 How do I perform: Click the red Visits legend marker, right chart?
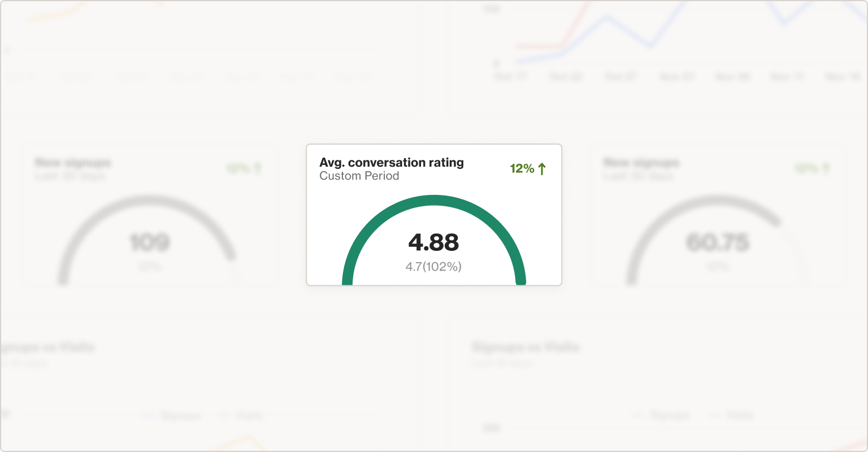[714, 415]
